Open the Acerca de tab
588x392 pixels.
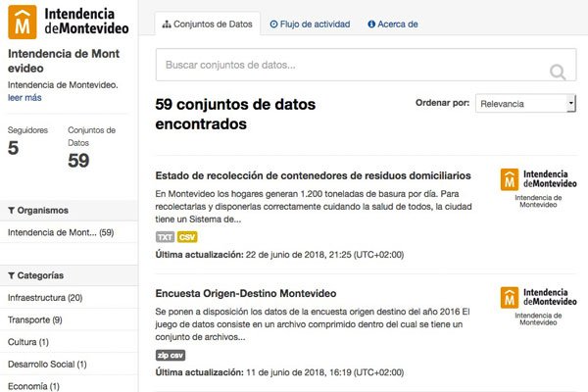pos(393,23)
